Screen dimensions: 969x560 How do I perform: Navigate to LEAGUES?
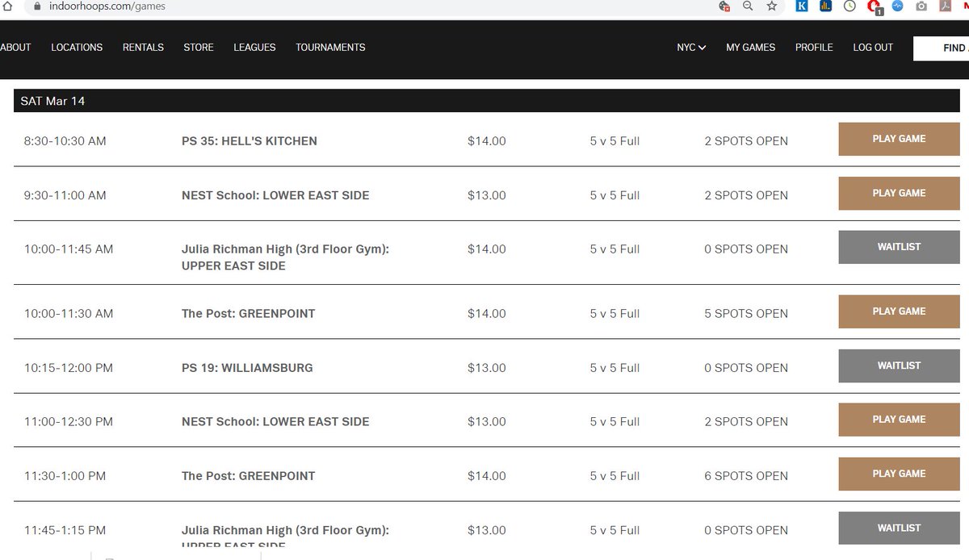coord(254,47)
